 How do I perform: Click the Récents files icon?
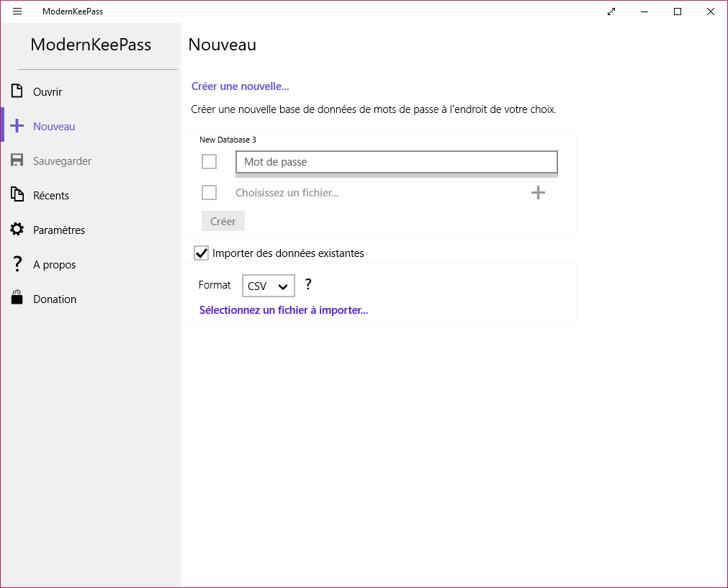click(x=17, y=195)
